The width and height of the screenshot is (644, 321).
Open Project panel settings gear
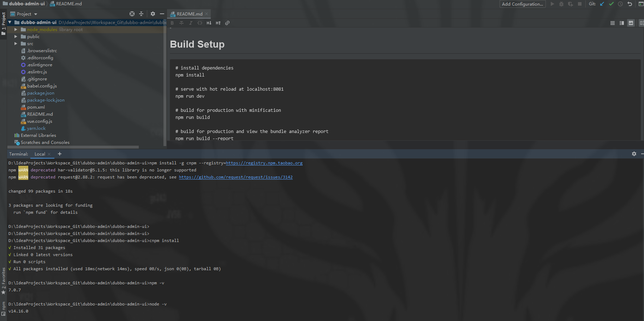click(153, 14)
